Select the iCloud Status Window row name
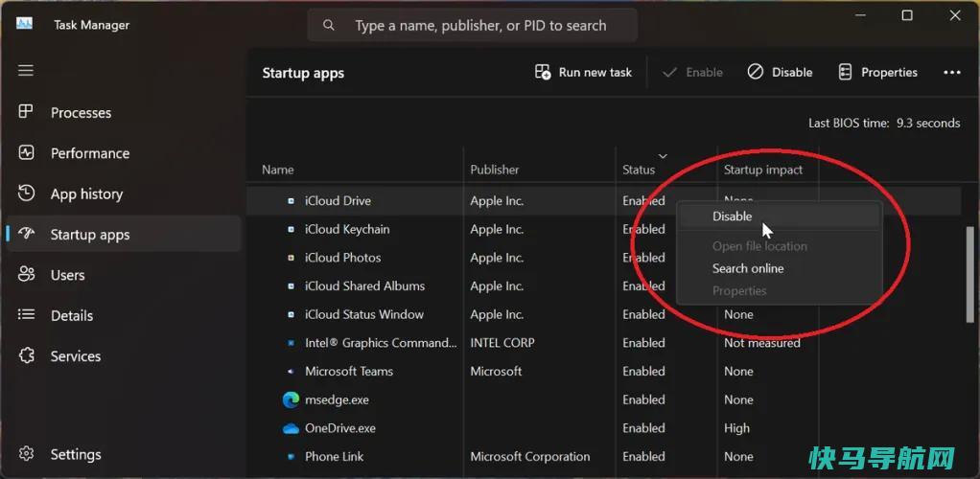The width and height of the screenshot is (980, 479). click(x=363, y=314)
